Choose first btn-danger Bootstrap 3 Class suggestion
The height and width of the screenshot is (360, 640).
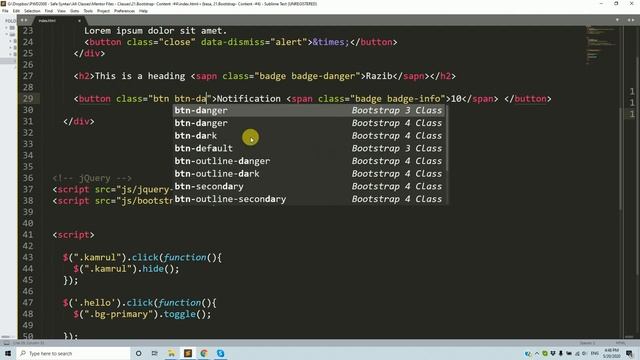tap(309, 111)
